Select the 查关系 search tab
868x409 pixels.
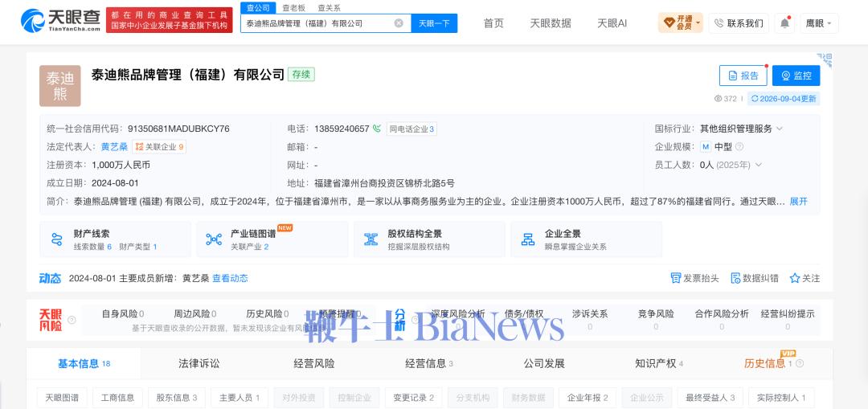[x=329, y=8]
